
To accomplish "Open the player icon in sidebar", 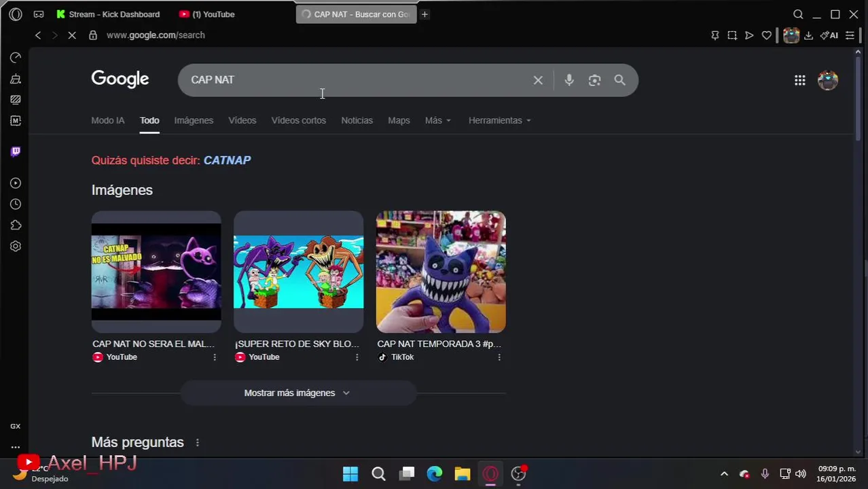I will pos(16,183).
